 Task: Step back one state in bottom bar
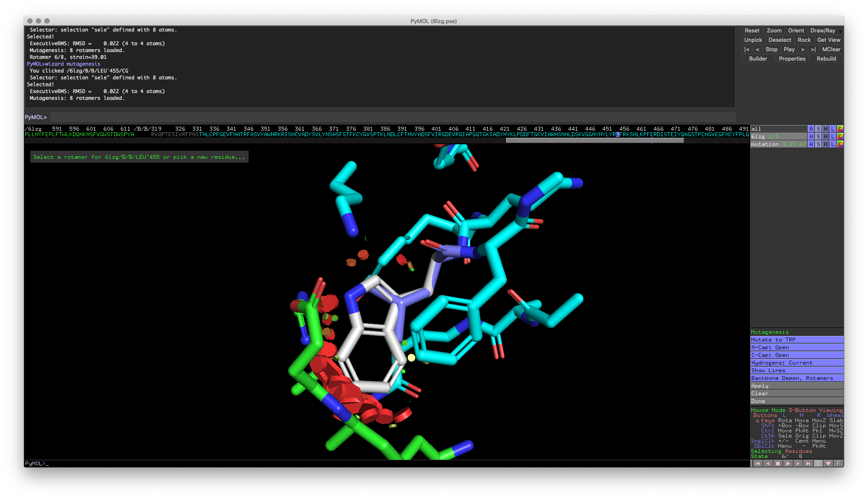768,464
